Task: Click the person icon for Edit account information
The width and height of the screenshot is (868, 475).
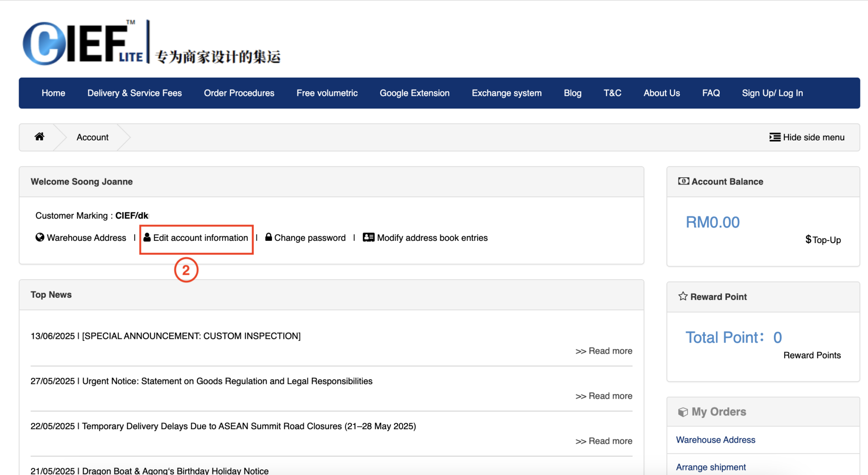Action: pyautogui.click(x=147, y=237)
